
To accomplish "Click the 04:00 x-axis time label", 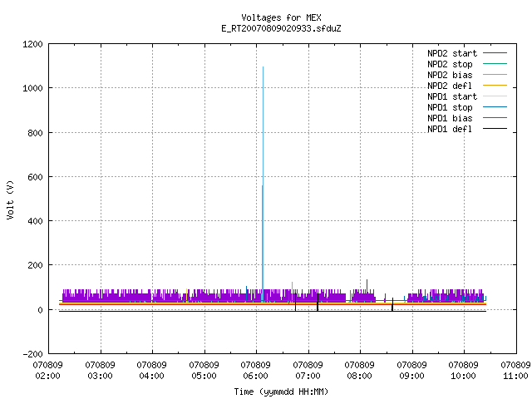I will pyautogui.click(x=151, y=377).
